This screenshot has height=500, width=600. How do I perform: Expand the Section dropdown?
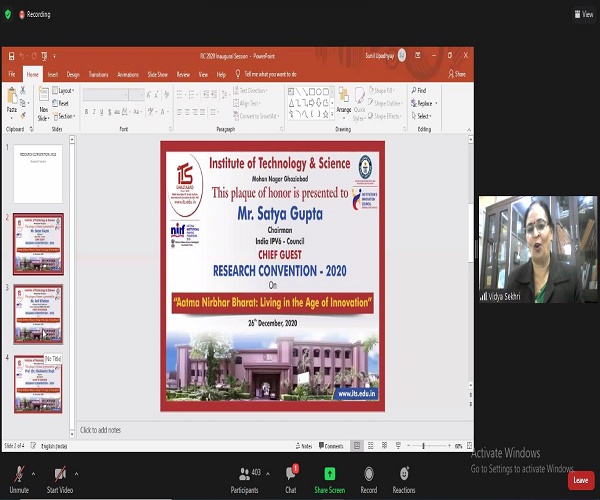(64, 116)
